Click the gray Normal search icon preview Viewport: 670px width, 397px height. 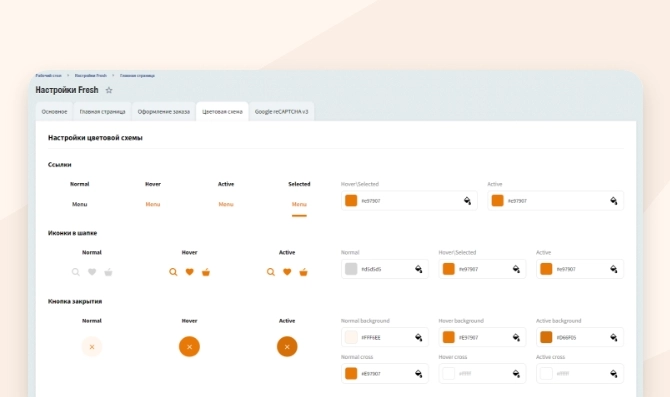click(x=76, y=272)
